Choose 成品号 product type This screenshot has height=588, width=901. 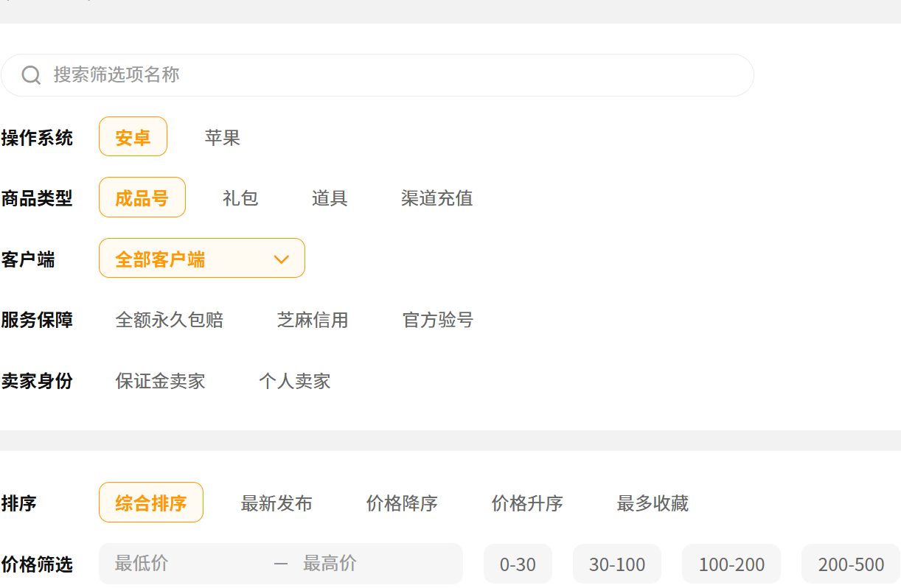click(x=142, y=197)
